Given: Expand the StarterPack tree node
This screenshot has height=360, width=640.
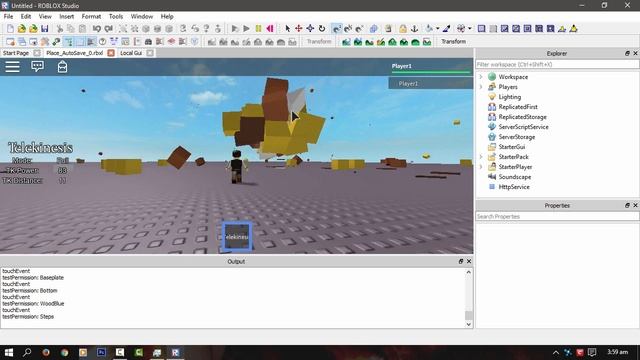Looking at the screenshot, I should coord(481,157).
